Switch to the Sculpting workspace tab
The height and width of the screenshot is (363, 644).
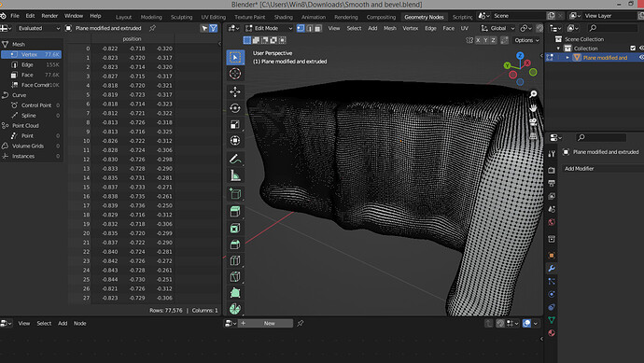click(181, 17)
